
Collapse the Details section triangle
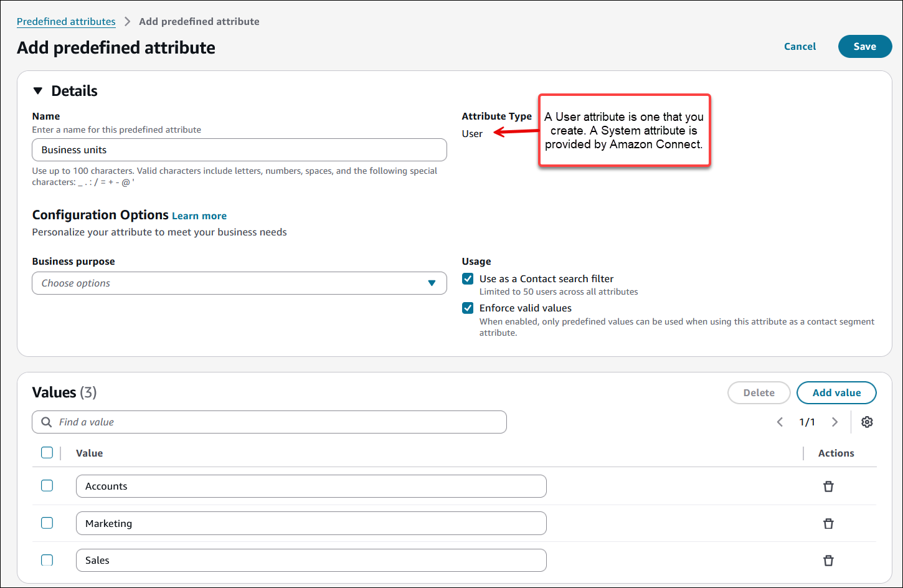38,91
